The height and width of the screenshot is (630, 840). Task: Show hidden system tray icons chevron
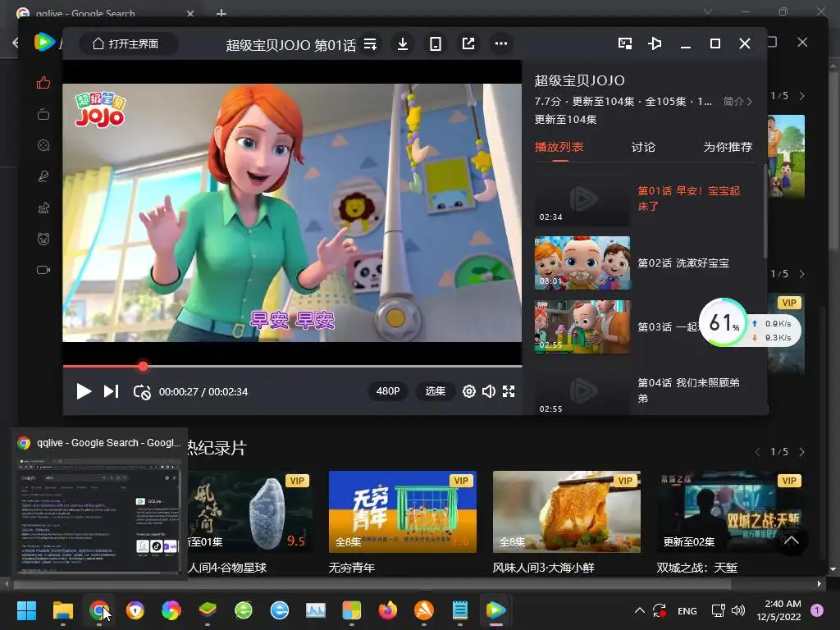coord(639,610)
